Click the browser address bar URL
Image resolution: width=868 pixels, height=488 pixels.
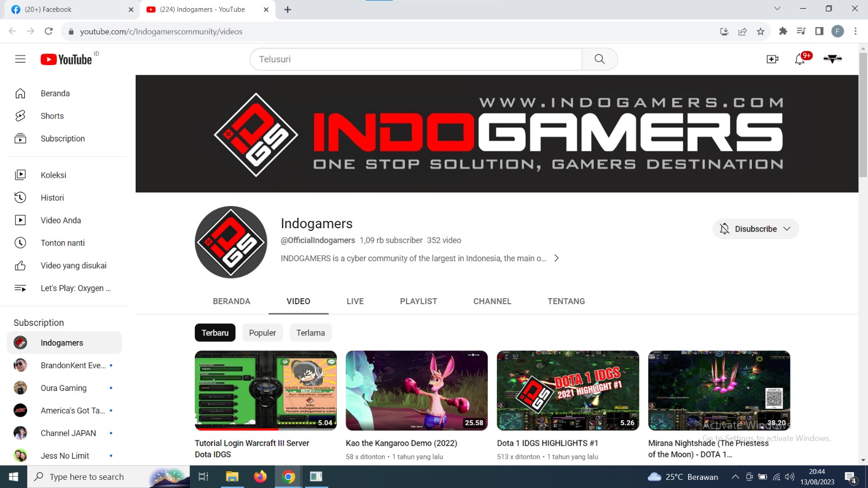pos(161,31)
